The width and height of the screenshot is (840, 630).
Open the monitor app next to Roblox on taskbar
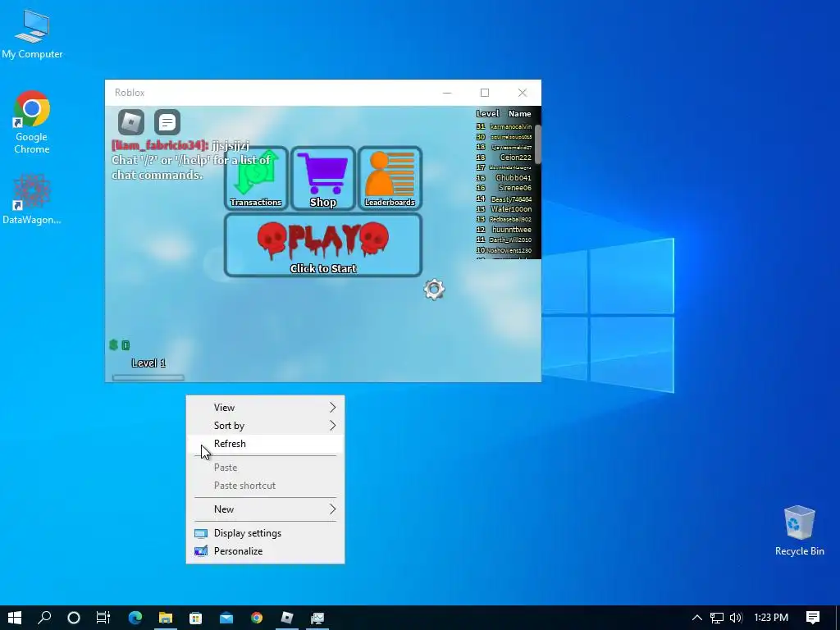[x=317, y=618]
